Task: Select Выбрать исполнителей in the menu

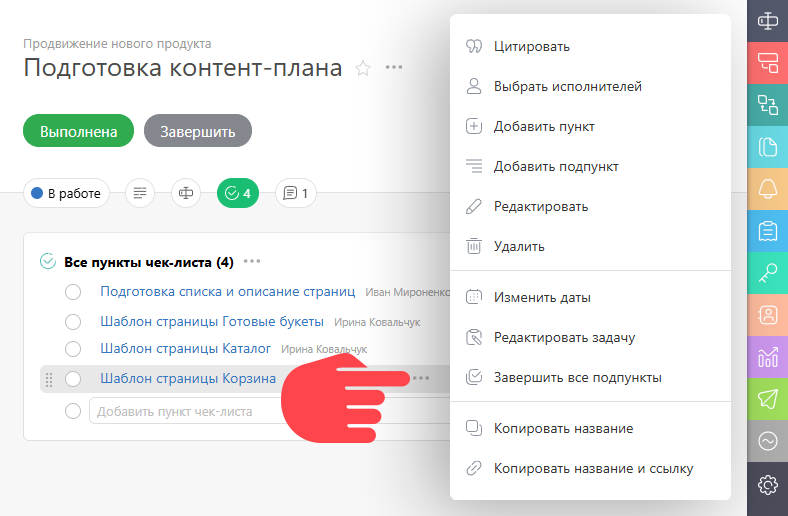Action: pyautogui.click(x=590, y=86)
